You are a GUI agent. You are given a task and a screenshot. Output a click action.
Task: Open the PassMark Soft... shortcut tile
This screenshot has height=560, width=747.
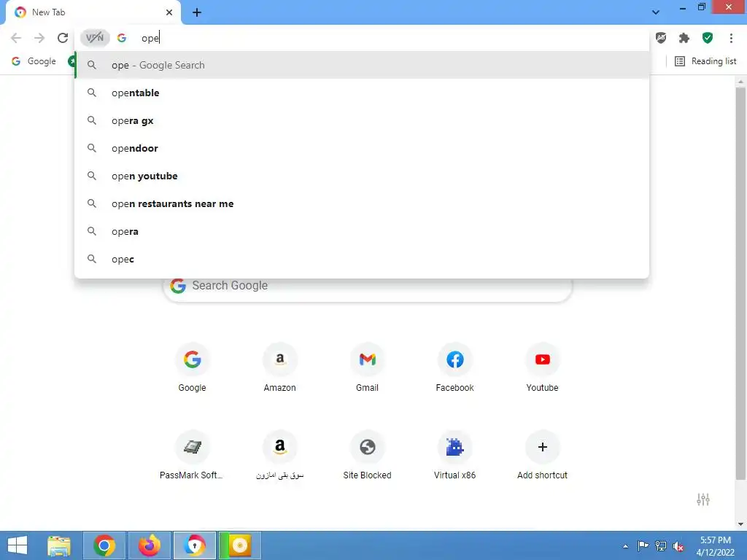click(192, 455)
